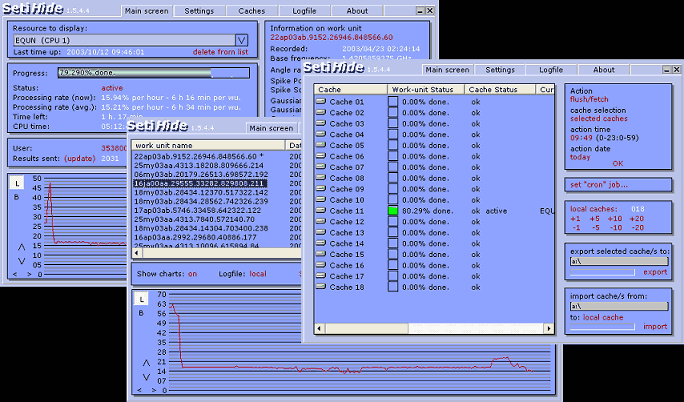Screen dimensions: 684x402
Task: Open Main screen tab in front Caches window
Action: (447, 70)
